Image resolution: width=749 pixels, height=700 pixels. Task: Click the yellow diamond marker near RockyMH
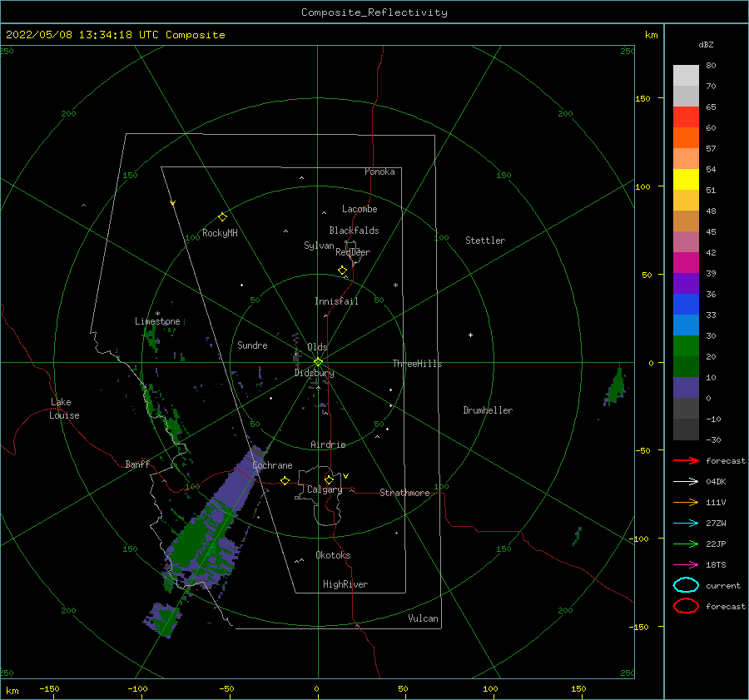(222, 217)
